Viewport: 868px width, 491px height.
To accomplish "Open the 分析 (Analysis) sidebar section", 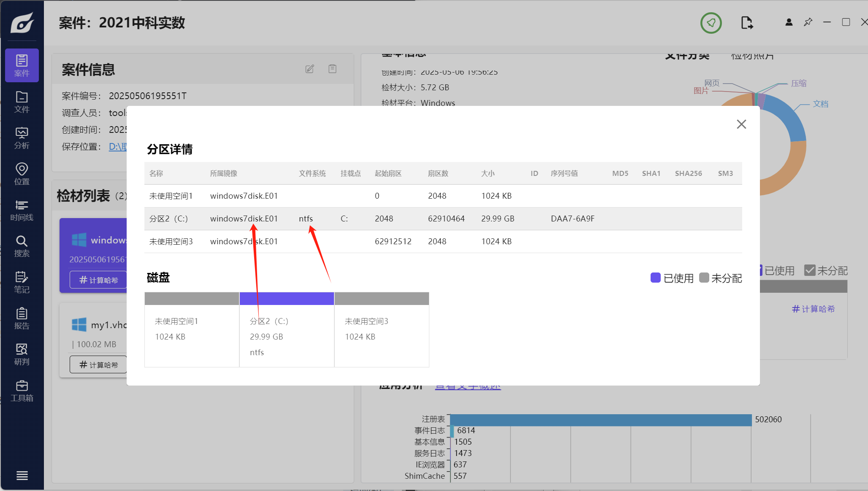I will [x=22, y=138].
